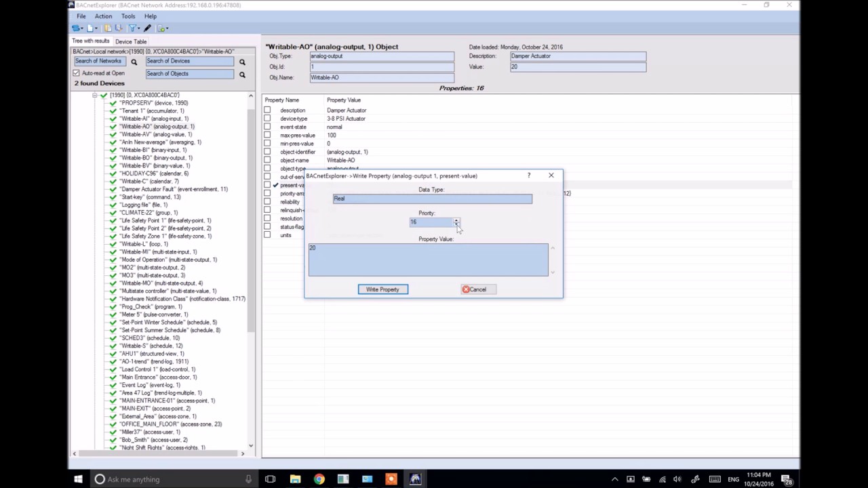Open File Explorer from taskbar
868x488 pixels.
click(x=295, y=479)
